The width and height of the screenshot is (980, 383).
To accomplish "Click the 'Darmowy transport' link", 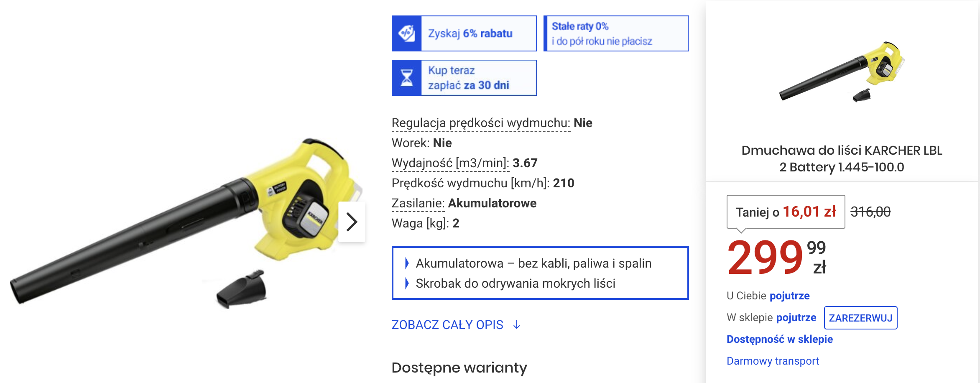I will tap(772, 360).
